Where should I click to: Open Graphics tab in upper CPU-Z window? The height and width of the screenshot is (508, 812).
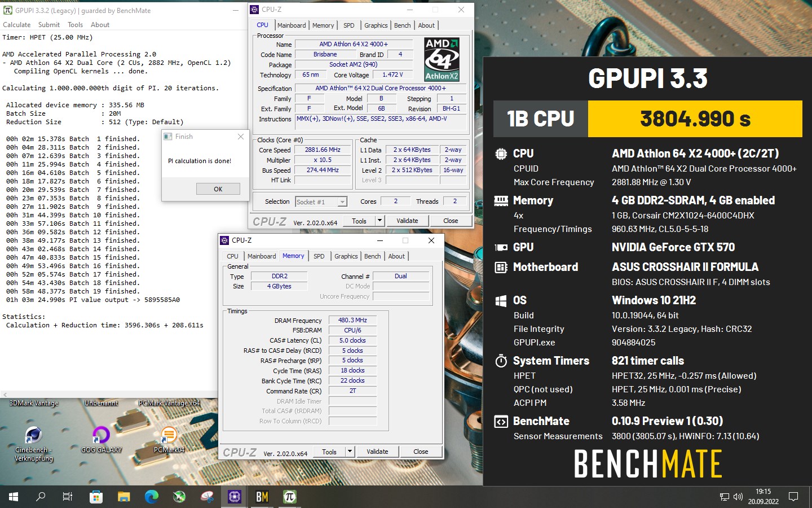pyautogui.click(x=376, y=25)
